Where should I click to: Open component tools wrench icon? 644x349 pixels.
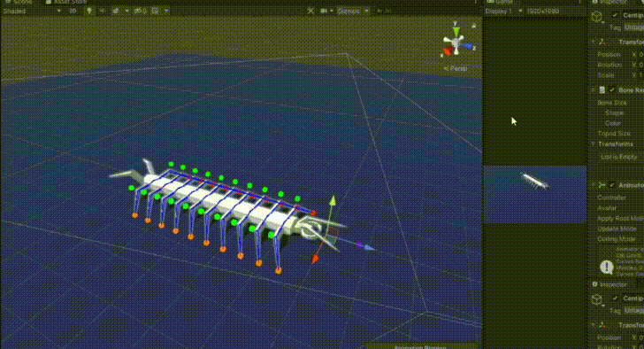[x=310, y=12]
